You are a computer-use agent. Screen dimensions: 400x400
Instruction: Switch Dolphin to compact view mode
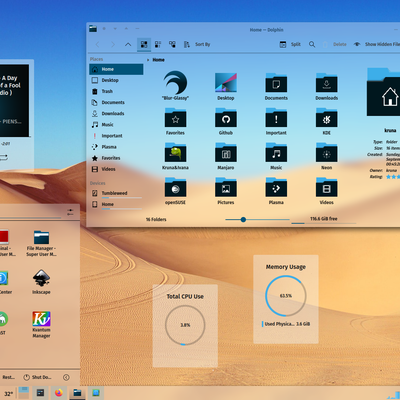coord(158,44)
